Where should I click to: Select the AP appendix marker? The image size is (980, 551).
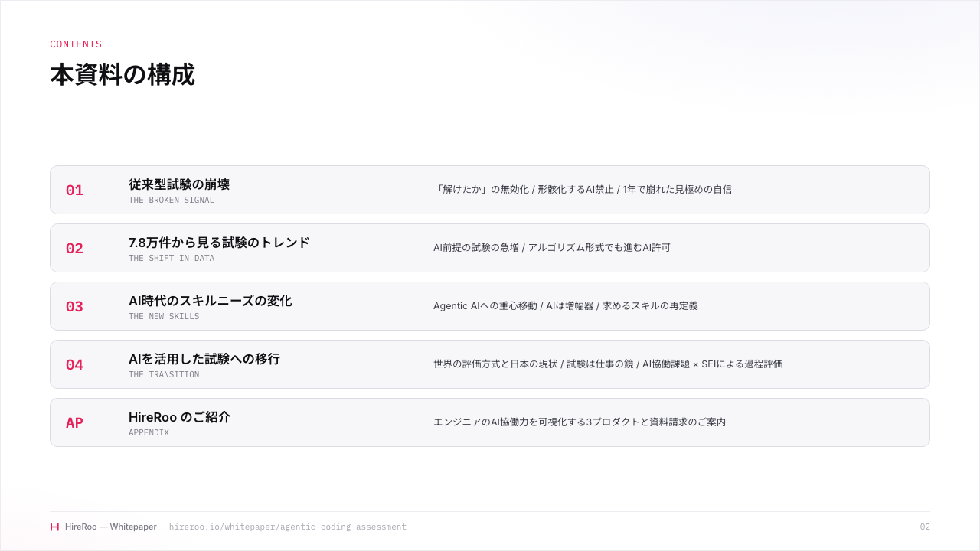(x=74, y=423)
